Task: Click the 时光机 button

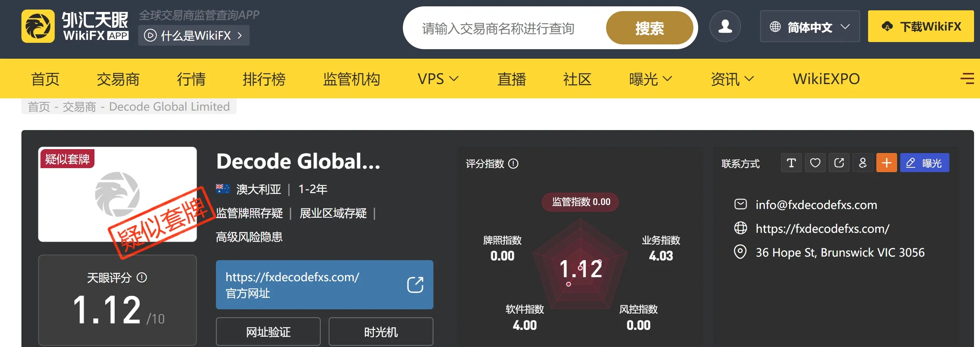Action: coord(381,332)
